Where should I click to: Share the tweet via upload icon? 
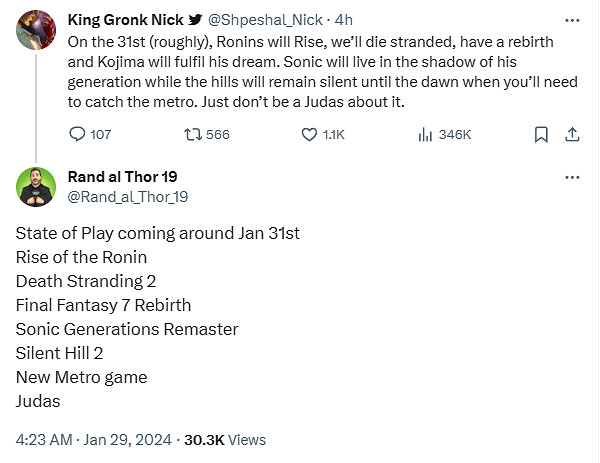573,134
